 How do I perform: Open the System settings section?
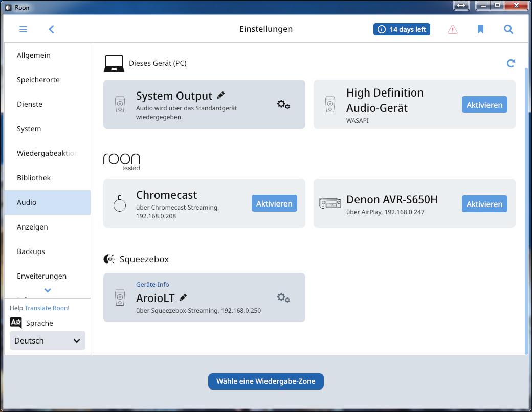tap(48, 129)
